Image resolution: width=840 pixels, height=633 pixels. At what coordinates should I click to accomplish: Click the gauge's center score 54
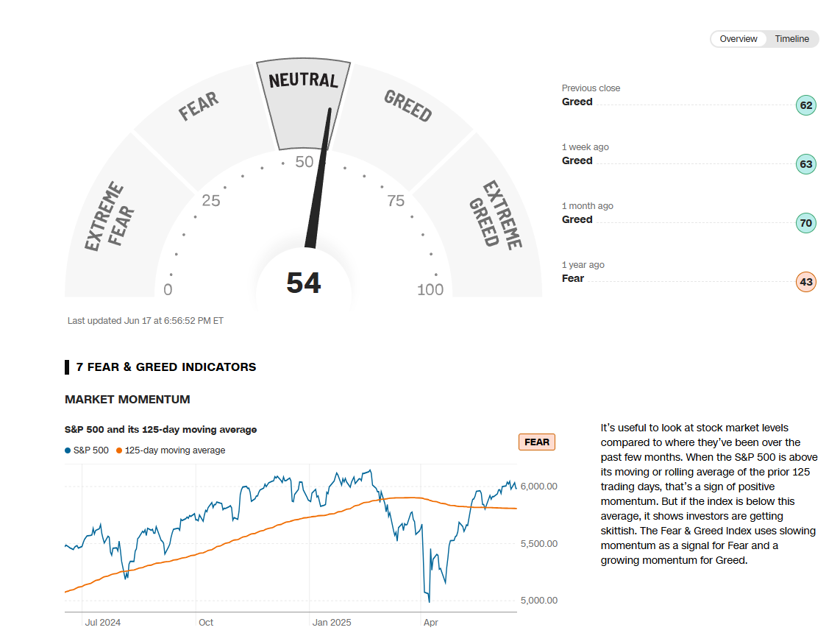tap(304, 283)
